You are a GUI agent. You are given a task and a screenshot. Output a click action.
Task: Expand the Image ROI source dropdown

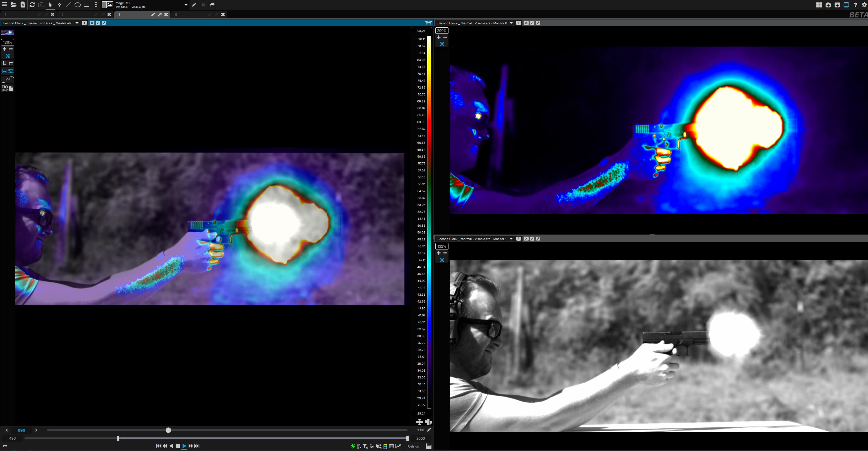(186, 5)
